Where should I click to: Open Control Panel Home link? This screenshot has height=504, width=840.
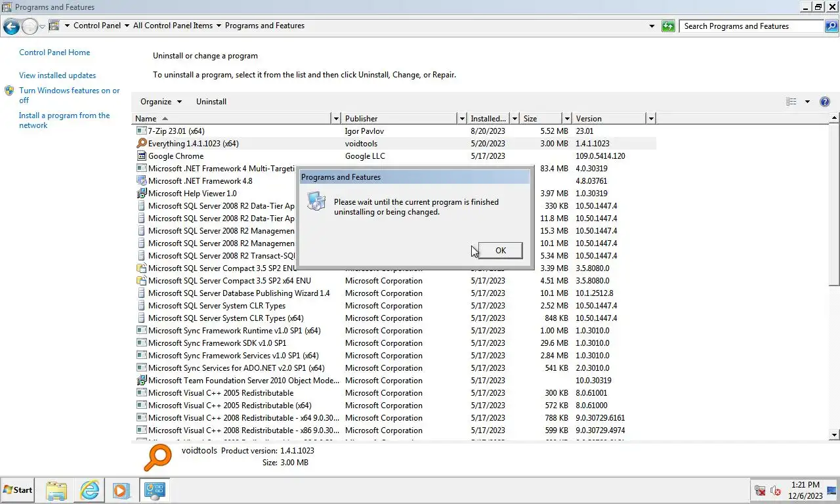click(x=54, y=52)
